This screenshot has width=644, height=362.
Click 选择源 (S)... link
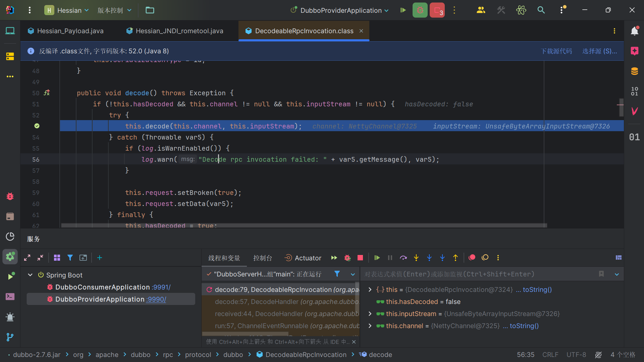[599, 51]
